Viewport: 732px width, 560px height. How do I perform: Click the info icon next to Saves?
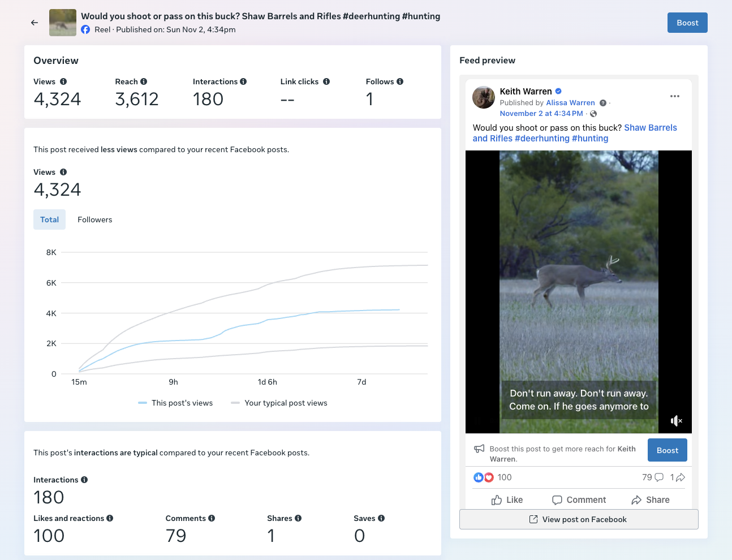381,518
